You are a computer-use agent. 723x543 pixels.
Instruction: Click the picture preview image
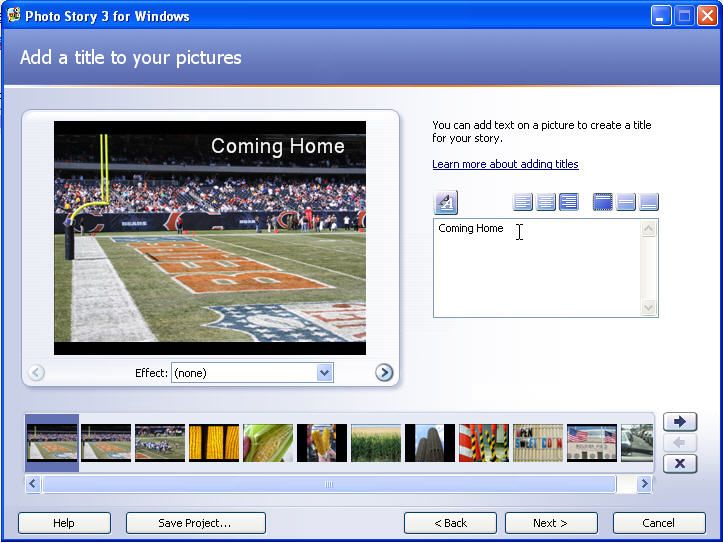210,238
